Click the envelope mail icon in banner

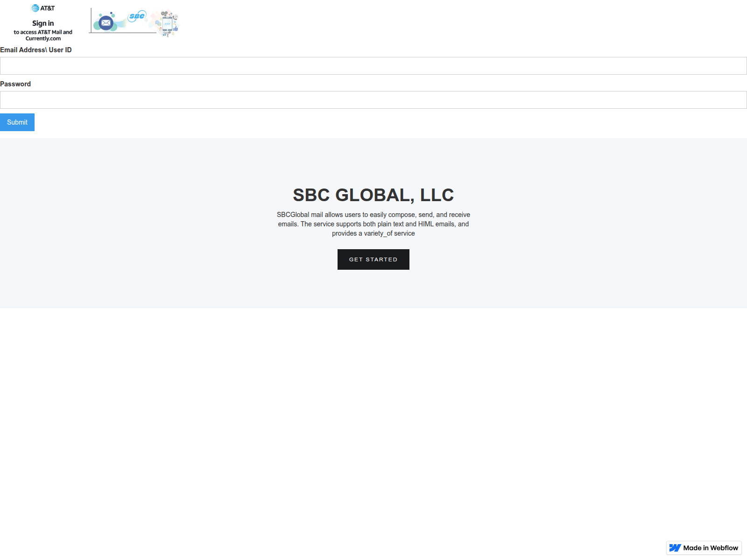coord(106,22)
